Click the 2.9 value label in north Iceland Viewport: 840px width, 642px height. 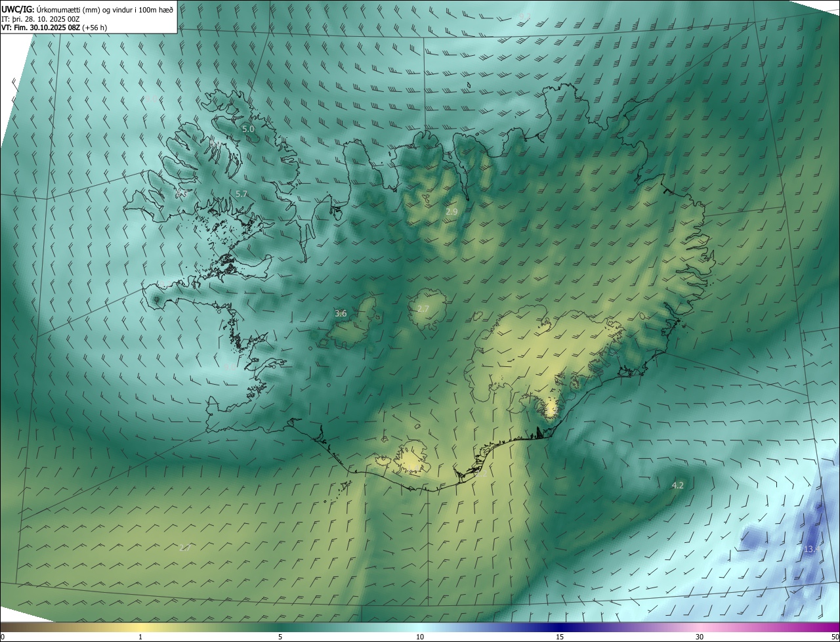click(x=451, y=212)
